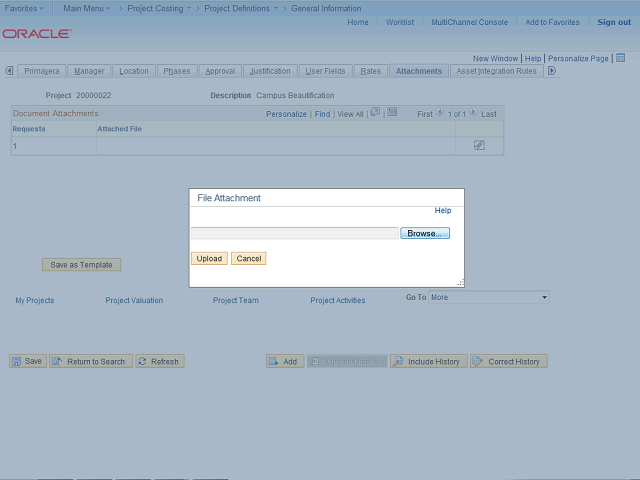Click project number '20000022'

[93, 95]
